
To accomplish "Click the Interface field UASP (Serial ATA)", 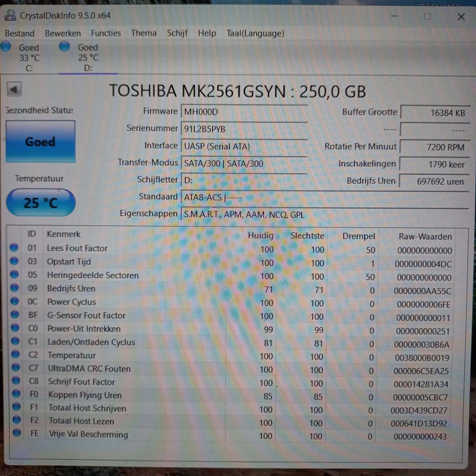I will pos(244,146).
